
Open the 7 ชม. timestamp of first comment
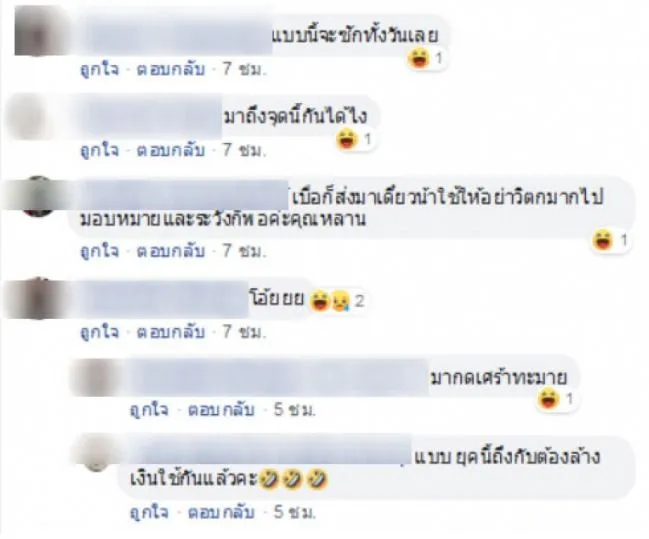[244, 69]
